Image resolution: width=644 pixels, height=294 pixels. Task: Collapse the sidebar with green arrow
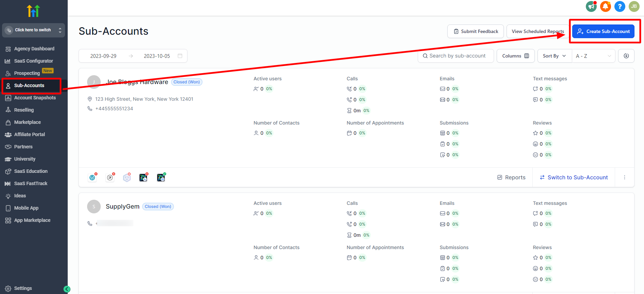pos(67,289)
